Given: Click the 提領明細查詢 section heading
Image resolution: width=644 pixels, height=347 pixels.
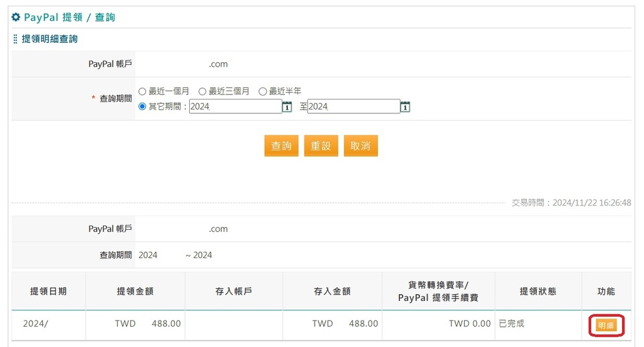Looking at the screenshot, I should [50, 39].
